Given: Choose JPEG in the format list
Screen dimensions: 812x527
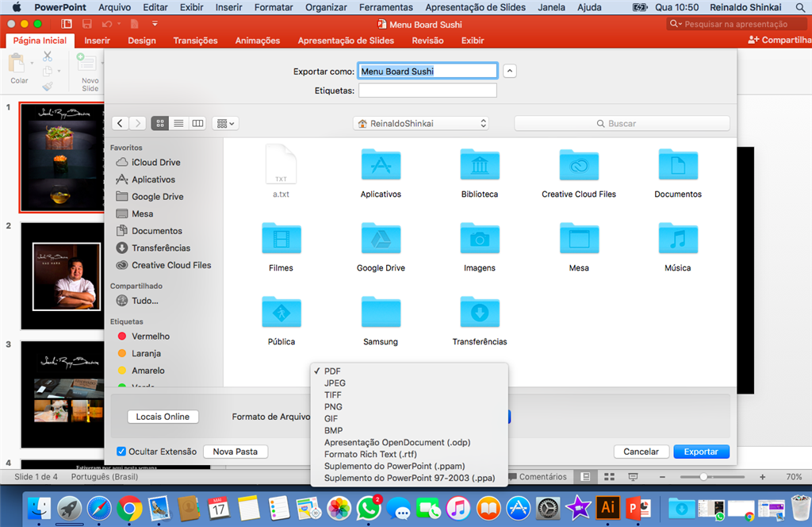Looking at the screenshot, I should coord(409,383).
